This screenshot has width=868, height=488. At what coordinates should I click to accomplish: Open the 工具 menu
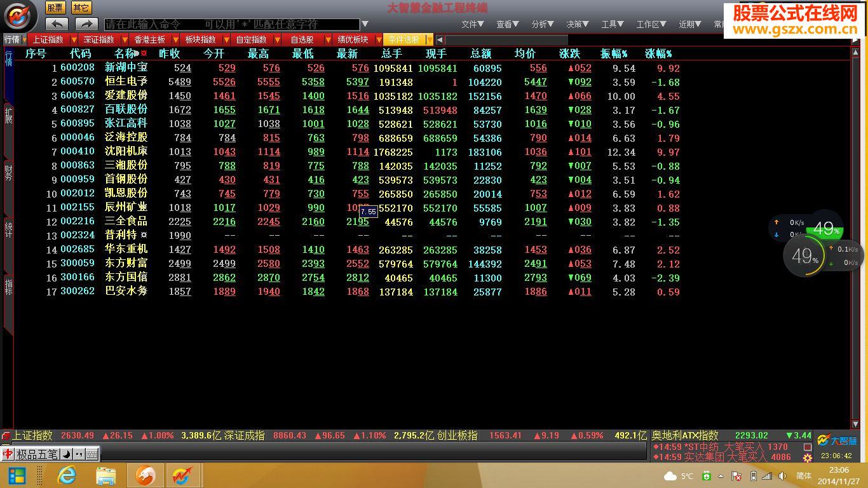tap(613, 24)
